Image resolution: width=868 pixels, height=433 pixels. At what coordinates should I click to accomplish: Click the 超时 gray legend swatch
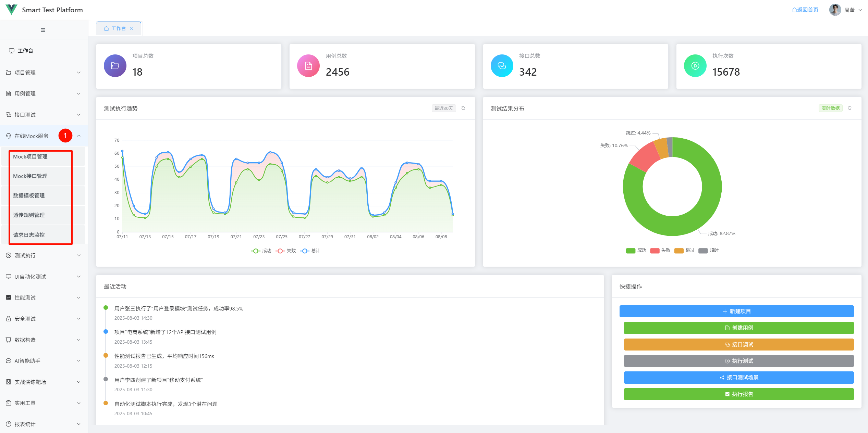(x=703, y=251)
